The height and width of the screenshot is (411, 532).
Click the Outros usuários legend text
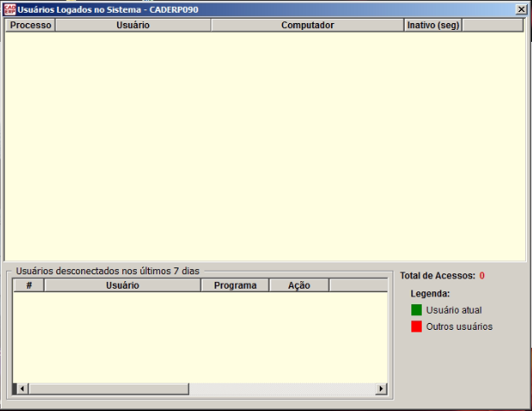[x=459, y=326]
